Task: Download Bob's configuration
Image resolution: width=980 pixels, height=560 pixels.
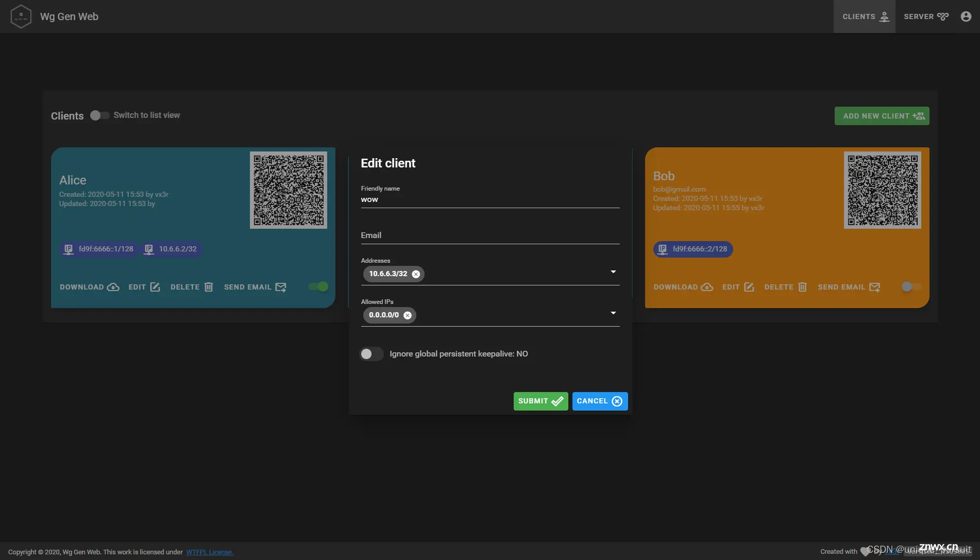Action: click(683, 287)
